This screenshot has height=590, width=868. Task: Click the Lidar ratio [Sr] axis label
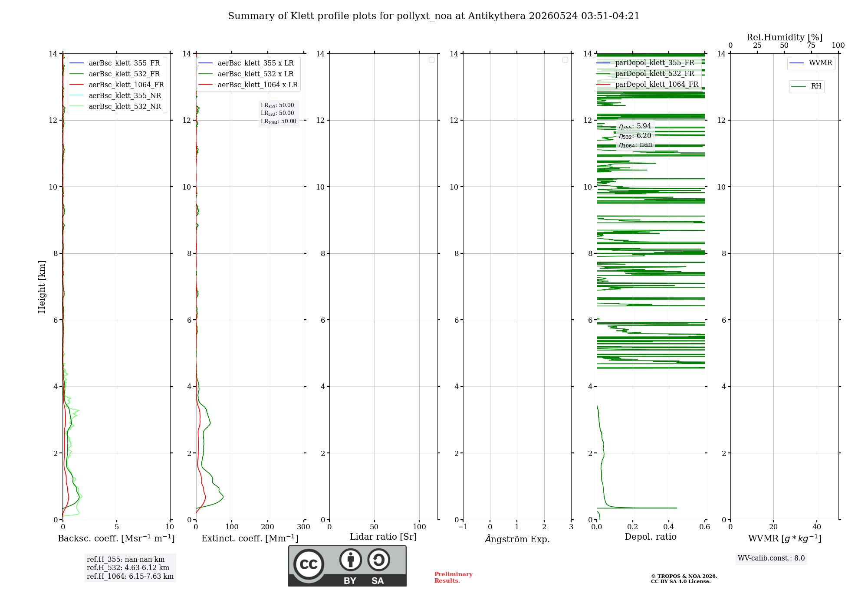[x=383, y=537]
